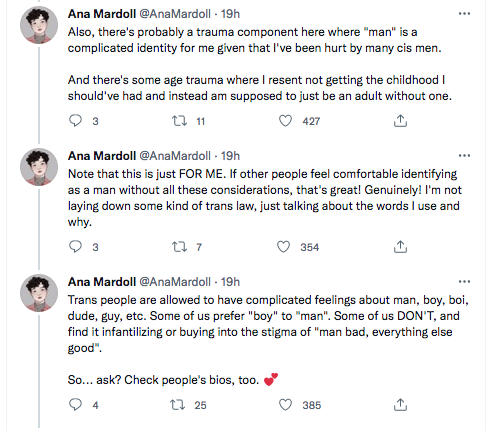Like the tweet with 385 likes

285,405
